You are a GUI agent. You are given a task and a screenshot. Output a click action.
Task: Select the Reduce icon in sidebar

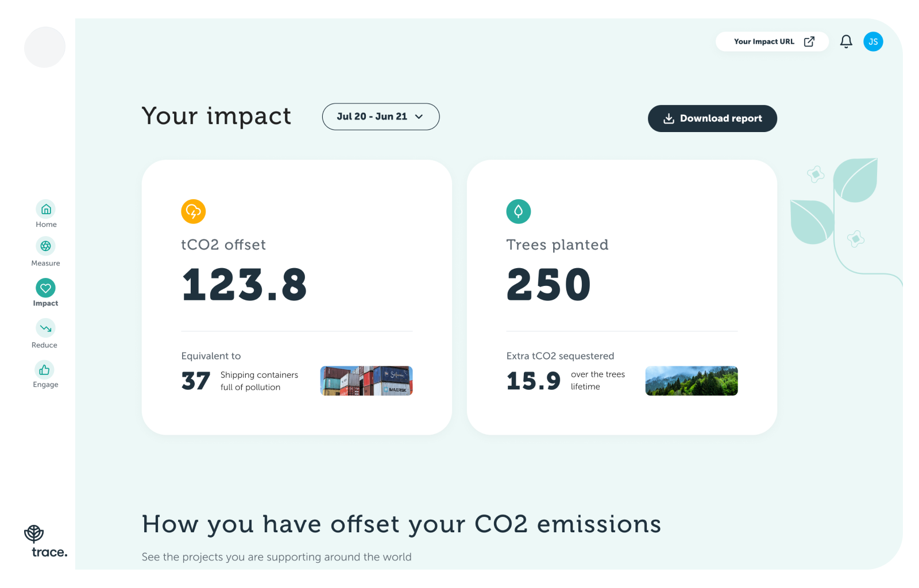pyautogui.click(x=45, y=328)
